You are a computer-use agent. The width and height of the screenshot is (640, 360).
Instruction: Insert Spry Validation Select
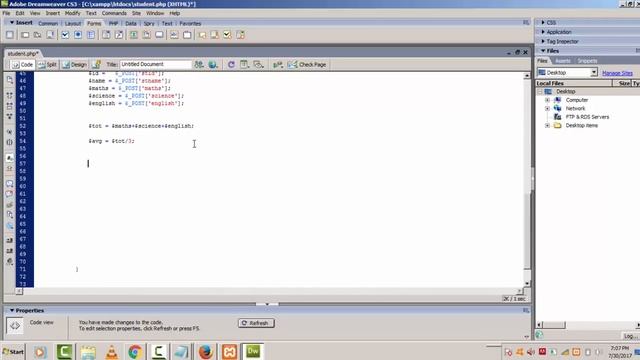[x=240, y=35]
